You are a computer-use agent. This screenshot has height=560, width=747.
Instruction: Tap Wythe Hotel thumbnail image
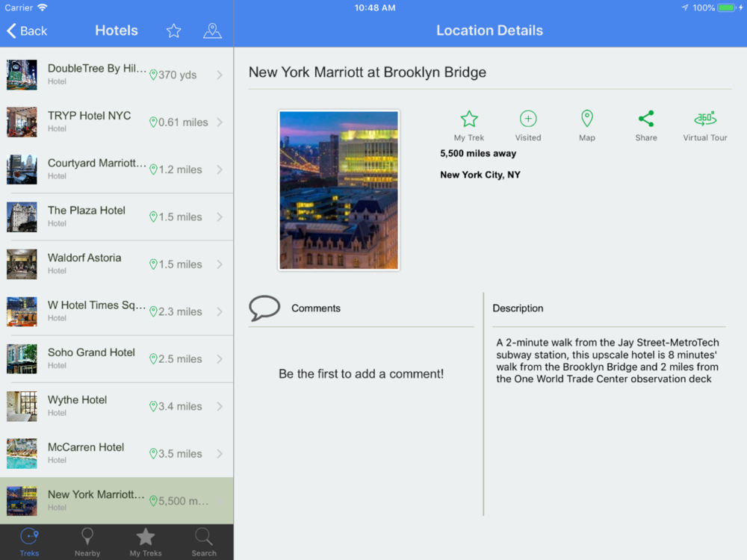pyautogui.click(x=22, y=407)
